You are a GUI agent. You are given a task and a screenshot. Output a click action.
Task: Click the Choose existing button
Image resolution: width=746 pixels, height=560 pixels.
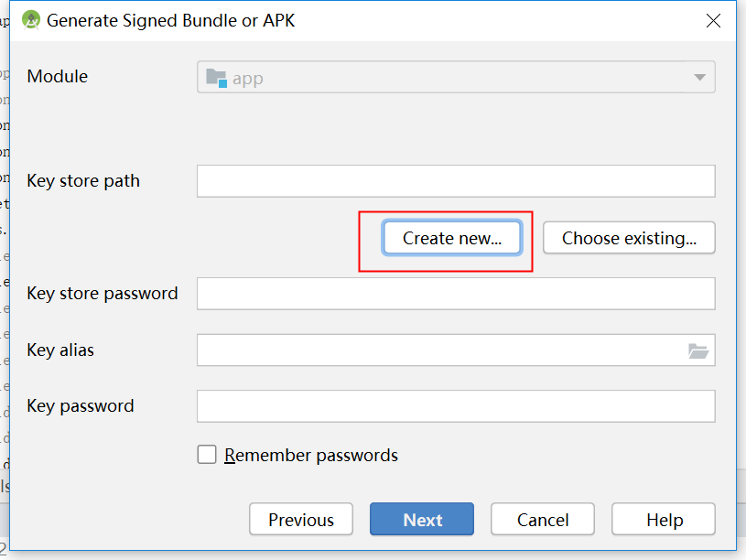pos(629,237)
